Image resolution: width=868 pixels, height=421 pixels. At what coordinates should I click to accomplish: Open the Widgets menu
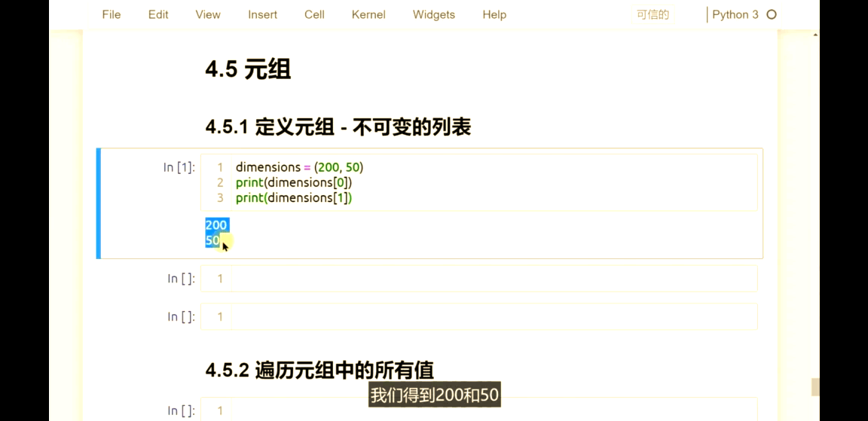click(x=433, y=15)
